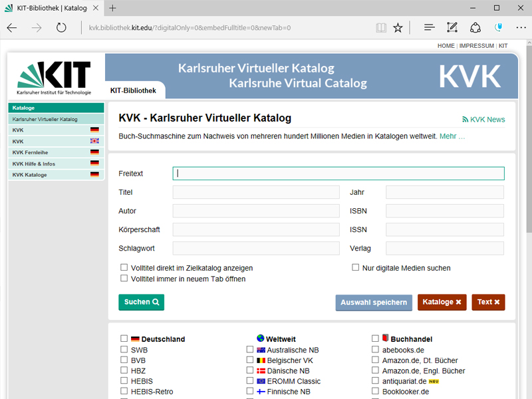532x399 pixels.
Task: Click the German flag beside KVK Fernleihe
Action: (x=94, y=152)
